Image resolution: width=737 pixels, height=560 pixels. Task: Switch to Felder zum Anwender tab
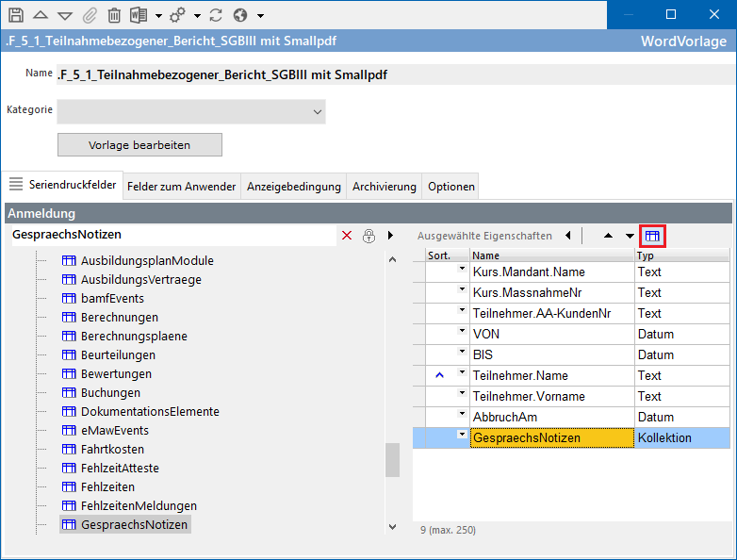tap(181, 187)
